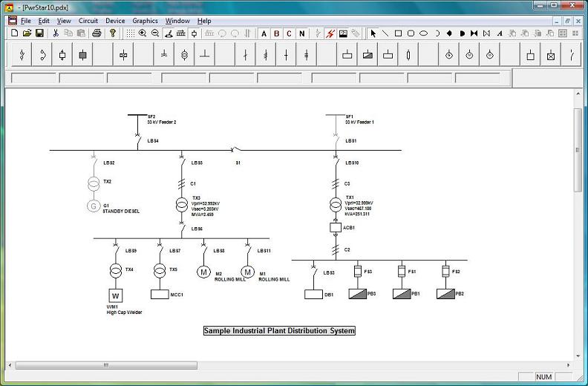Image resolution: width=588 pixels, height=386 pixels.
Task: Open the Edit menu
Action: [44, 21]
